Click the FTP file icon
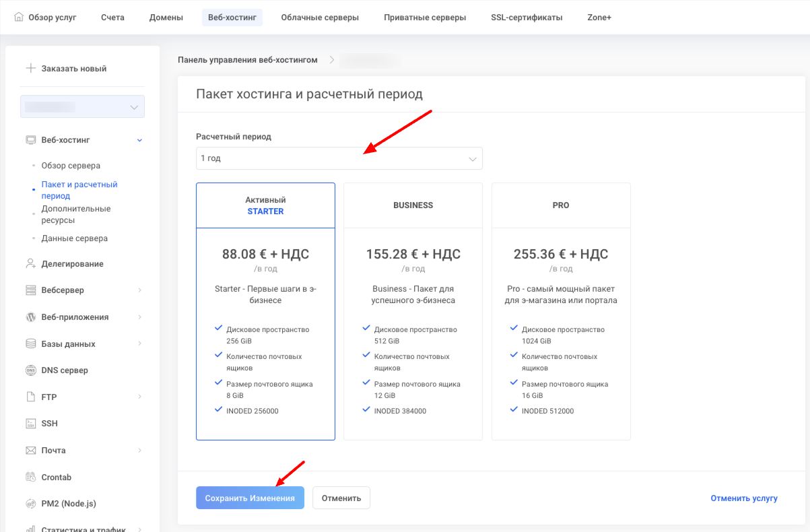This screenshot has height=532, width=810. click(x=30, y=397)
